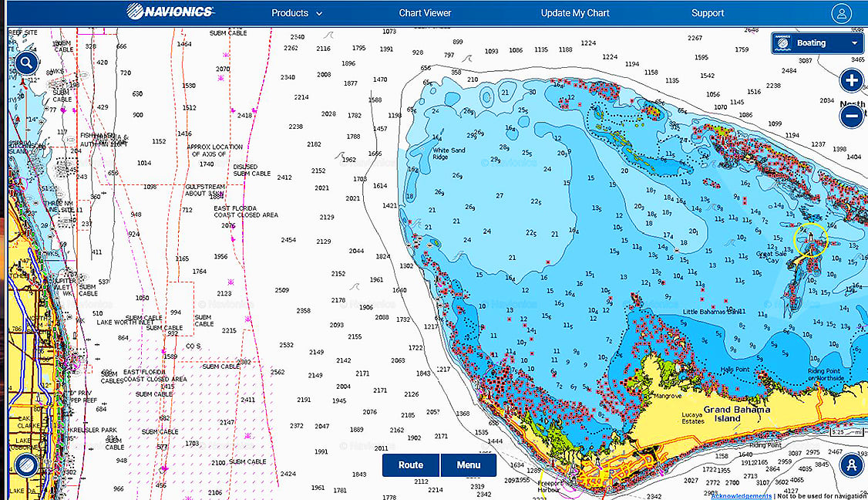The image size is (868, 500).
Task: Click the Navionics logo in header
Action: click(x=170, y=12)
